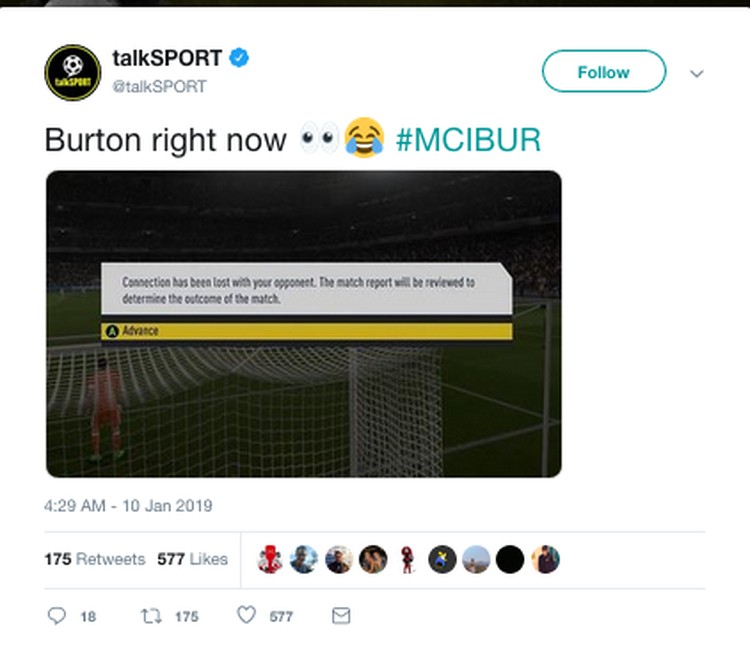Viewport: 750px width, 650px height.
Task: Send tweet via envelope message icon
Action: coord(341,616)
